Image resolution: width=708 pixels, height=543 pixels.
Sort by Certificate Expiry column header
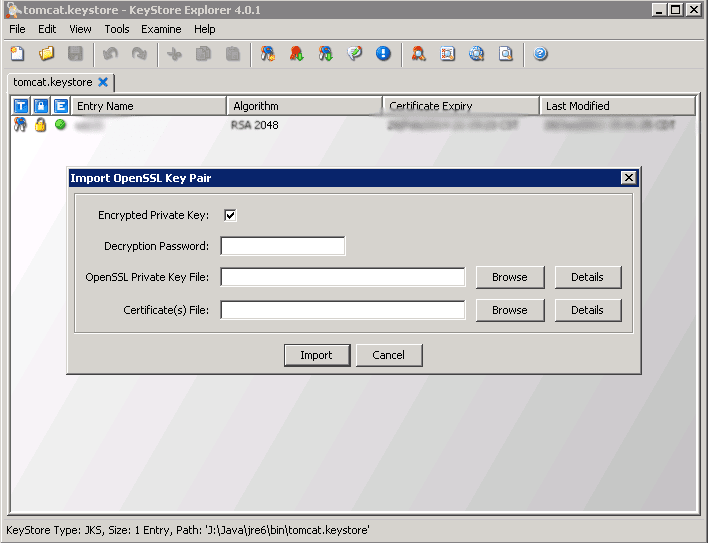click(461, 106)
